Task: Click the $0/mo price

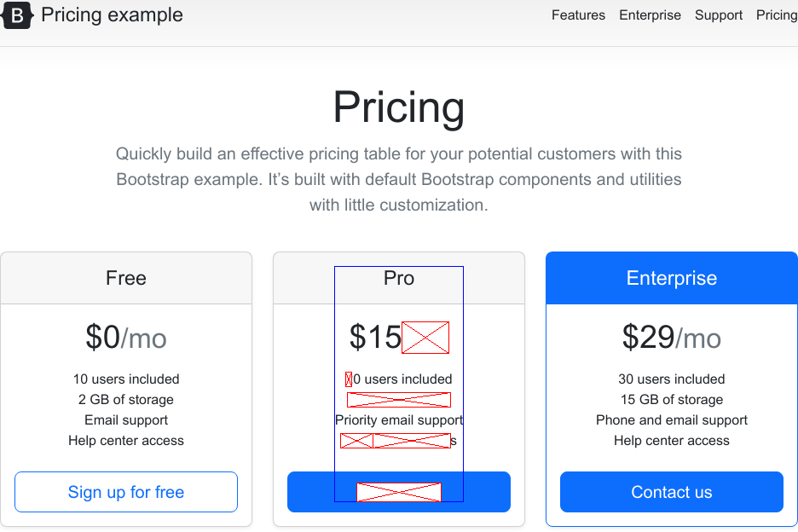Action: click(x=126, y=338)
